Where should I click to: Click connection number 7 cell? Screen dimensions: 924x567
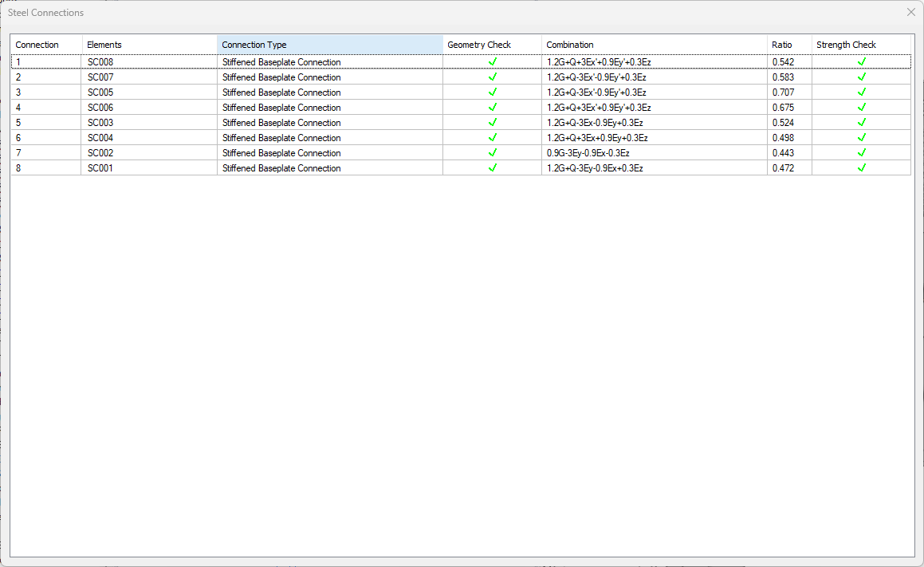pos(46,152)
